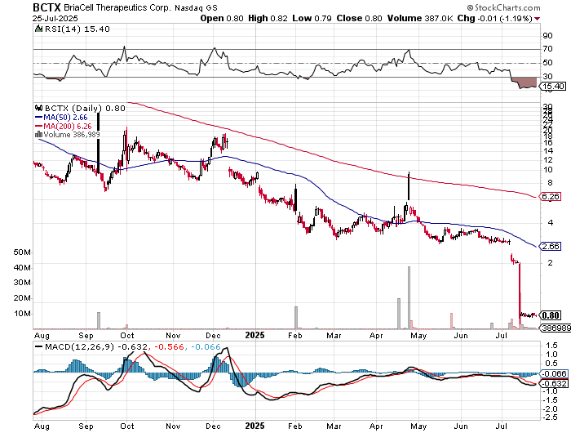Click the 50 RSI axis label
This screenshot has width=571, height=433.
click(547, 63)
